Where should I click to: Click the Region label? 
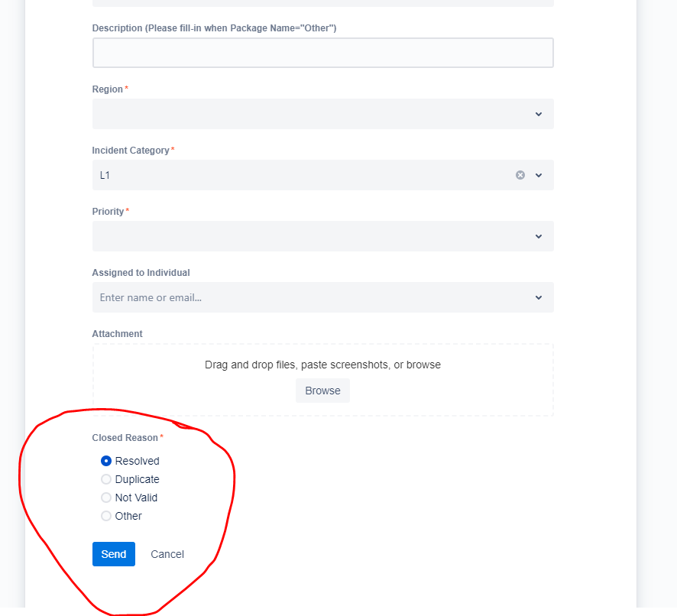[108, 89]
